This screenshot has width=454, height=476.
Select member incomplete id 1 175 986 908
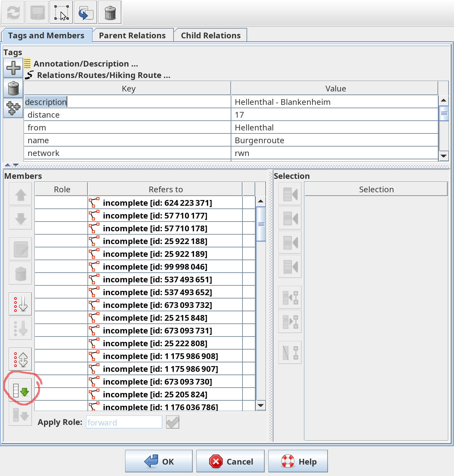pyautogui.click(x=165, y=356)
